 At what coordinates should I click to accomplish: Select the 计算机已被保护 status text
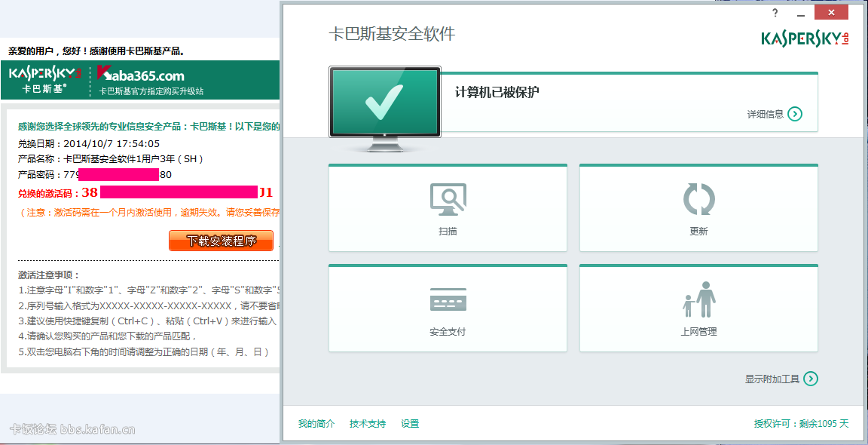[497, 92]
